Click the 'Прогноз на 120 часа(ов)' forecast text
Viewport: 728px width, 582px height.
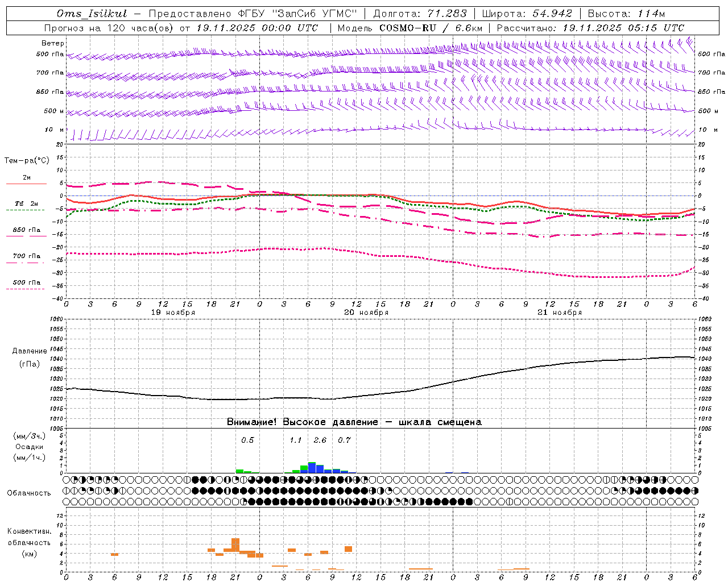109,28
